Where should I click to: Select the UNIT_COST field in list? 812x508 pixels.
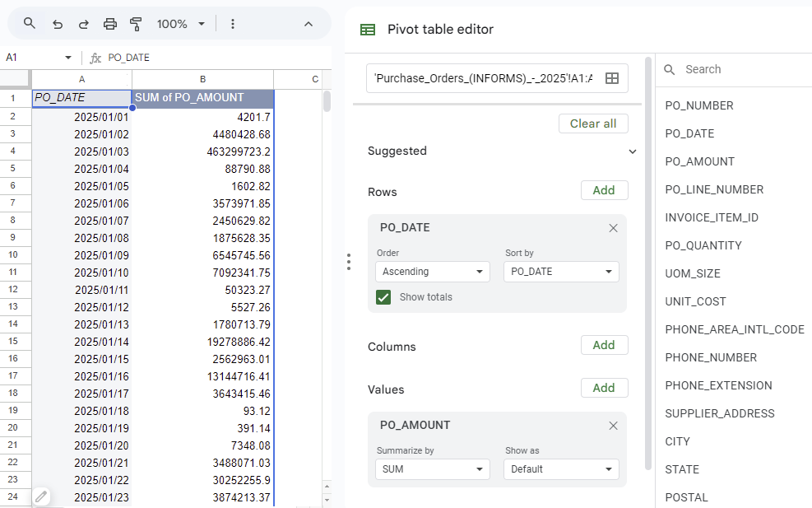tap(695, 301)
